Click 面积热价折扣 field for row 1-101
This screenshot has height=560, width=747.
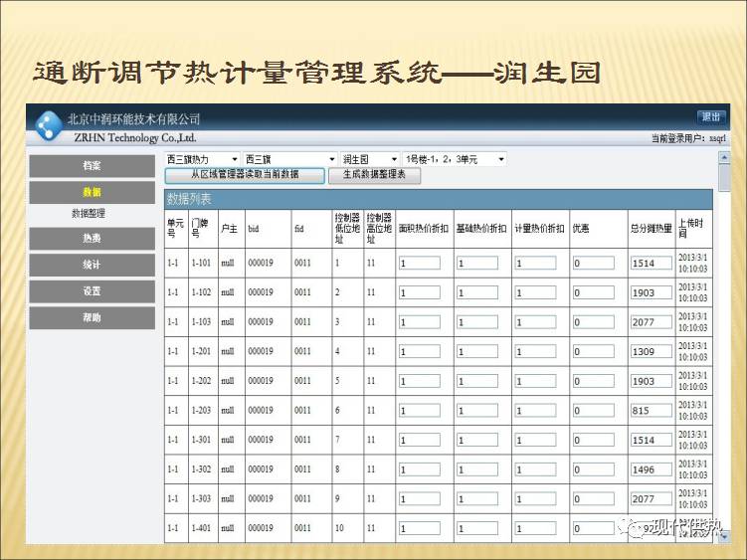point(419,263)
